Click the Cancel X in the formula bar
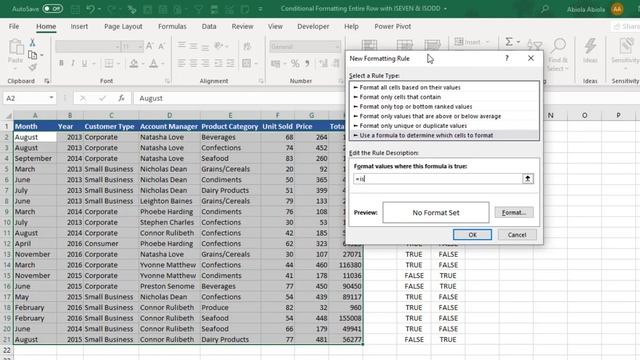Viewport: 640px width, 360px height. 83,98
